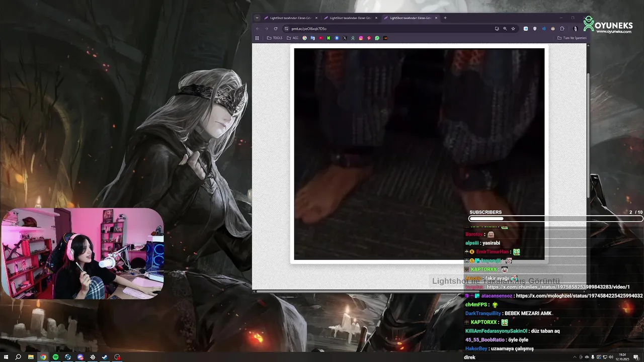Screen dimensions: 644x362
Task: Click chat message "BEBEK MEZARI AMK"
Action: click(528, 314)
